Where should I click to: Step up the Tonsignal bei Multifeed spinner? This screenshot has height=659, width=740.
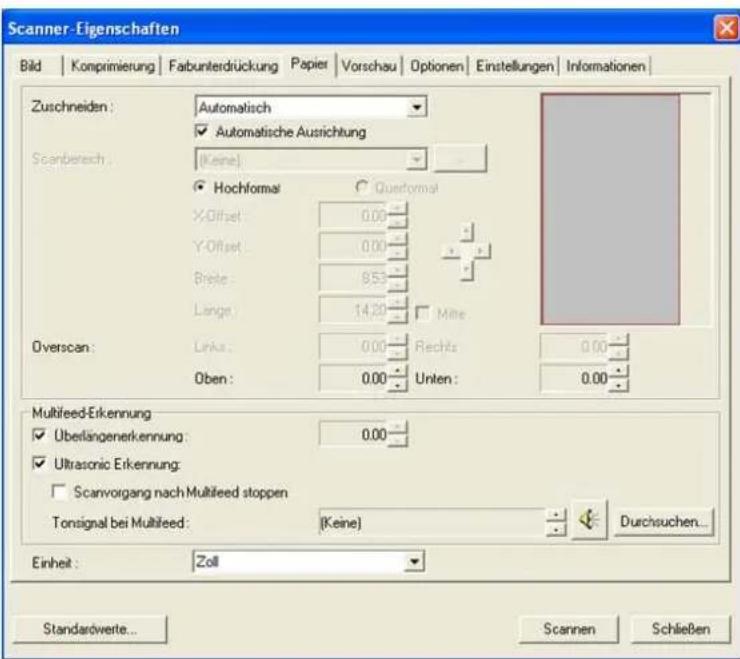point(556,515)
